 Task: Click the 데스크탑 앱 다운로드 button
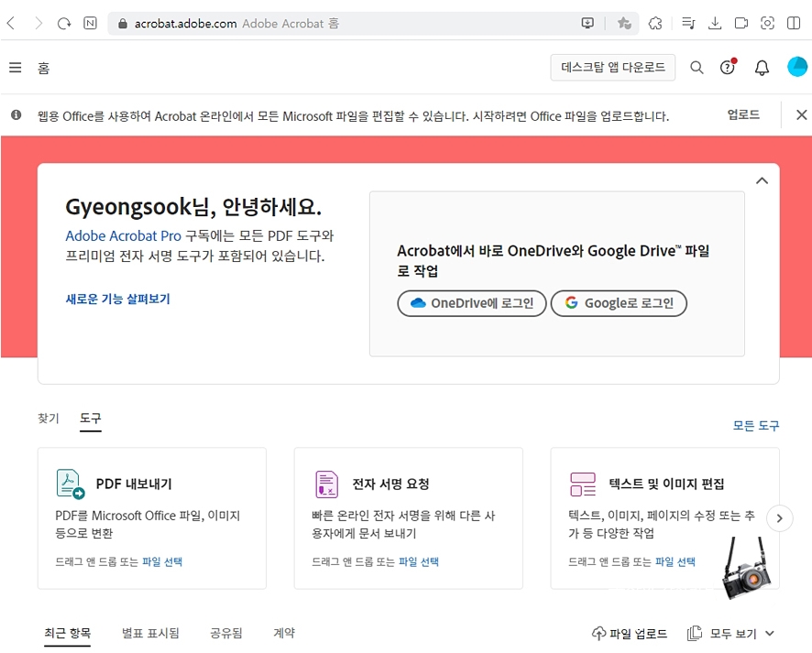tap(612, 67)
